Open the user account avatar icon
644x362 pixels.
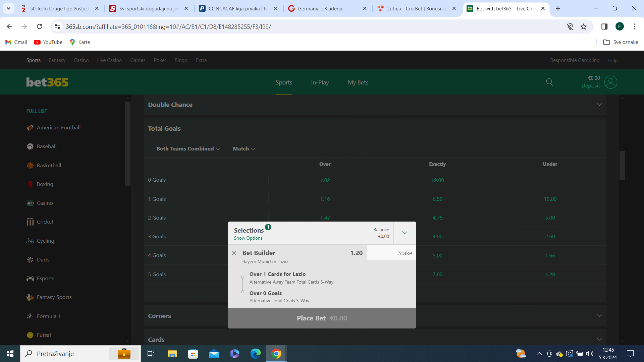point(610,82)
